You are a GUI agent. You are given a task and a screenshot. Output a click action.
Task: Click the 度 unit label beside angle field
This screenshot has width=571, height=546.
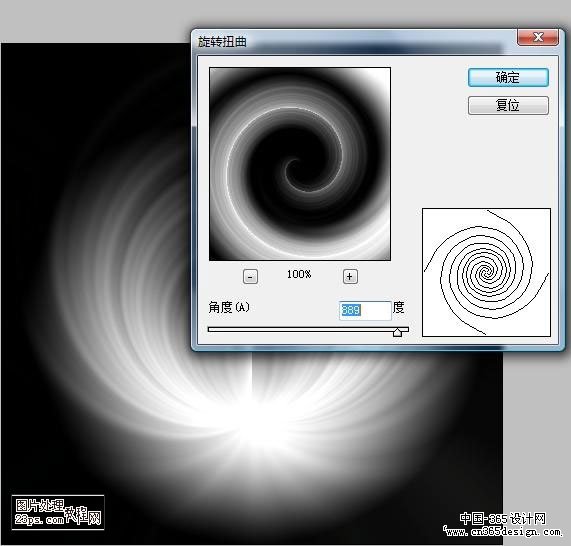coord(398,308)
